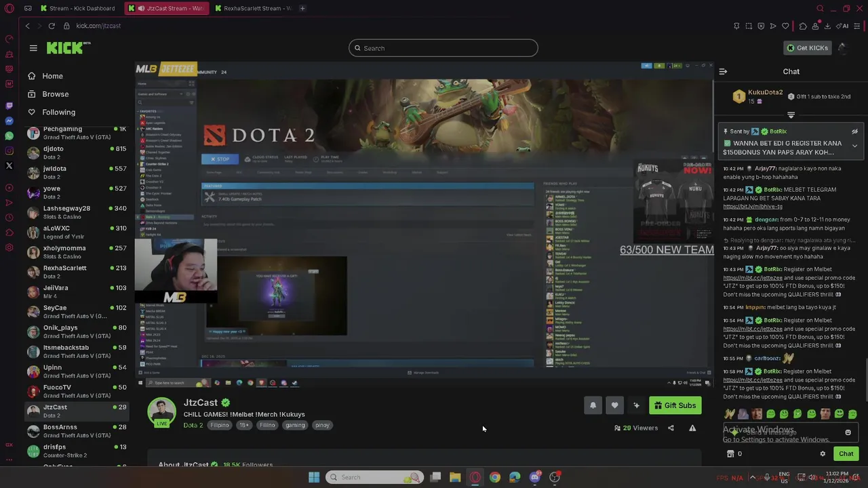The width and height of the screenshot is (868, 488).
Task: Unpin the pinned BotRix message
Action: pos(854,131)
